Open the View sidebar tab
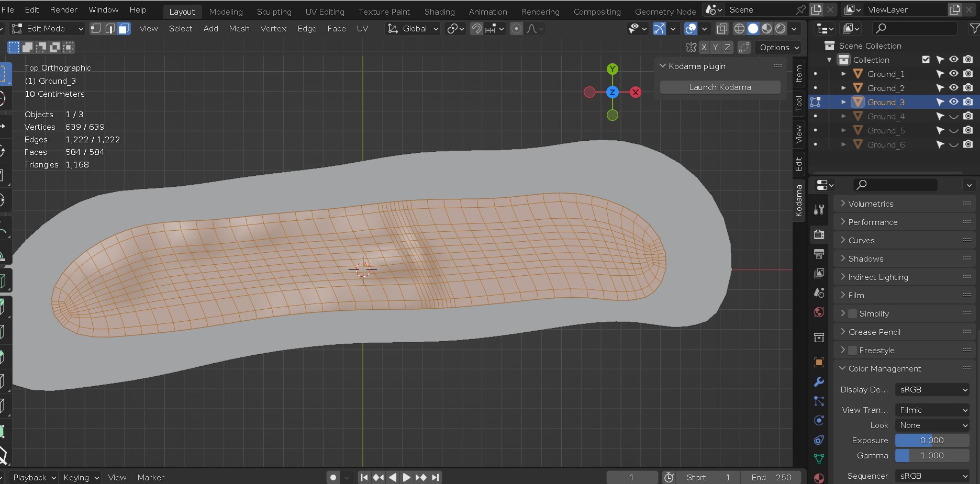 [799, 134]
